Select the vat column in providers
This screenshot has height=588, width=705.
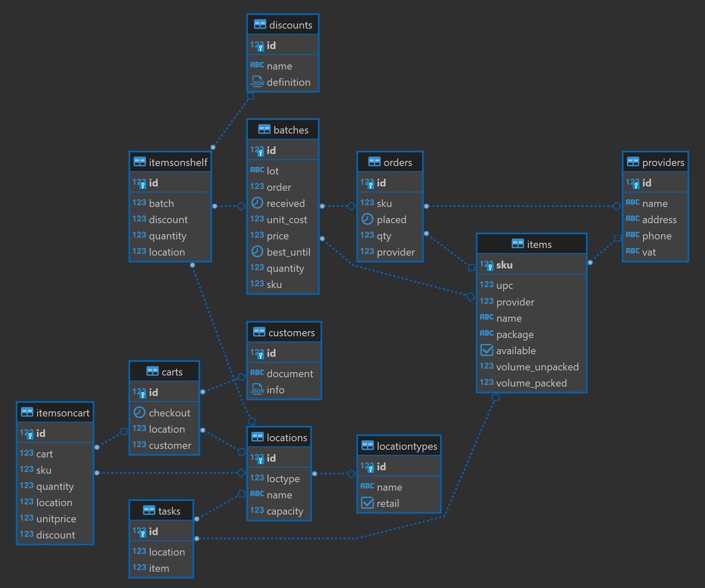tap(655, 252)
